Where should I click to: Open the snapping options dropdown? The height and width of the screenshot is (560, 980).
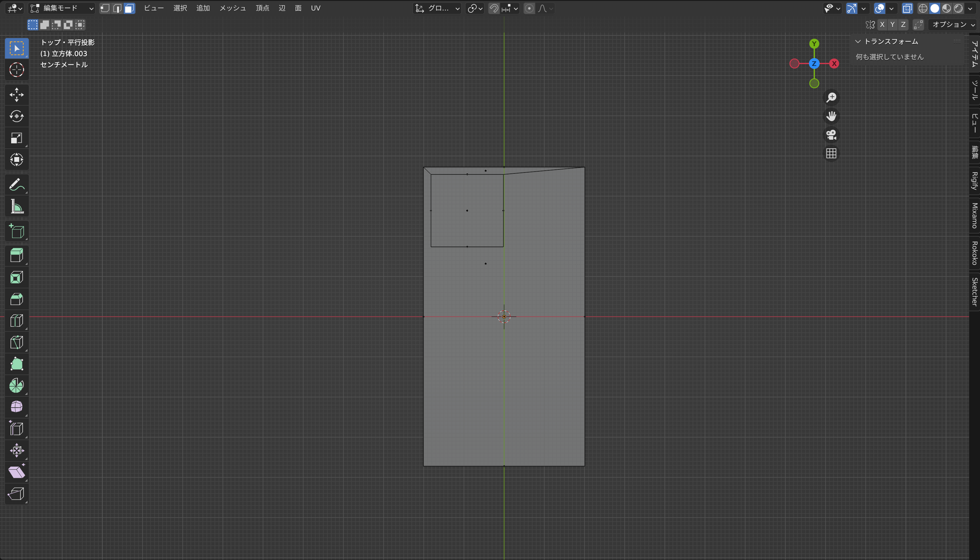pyautogui.click(x=510, y=8)
